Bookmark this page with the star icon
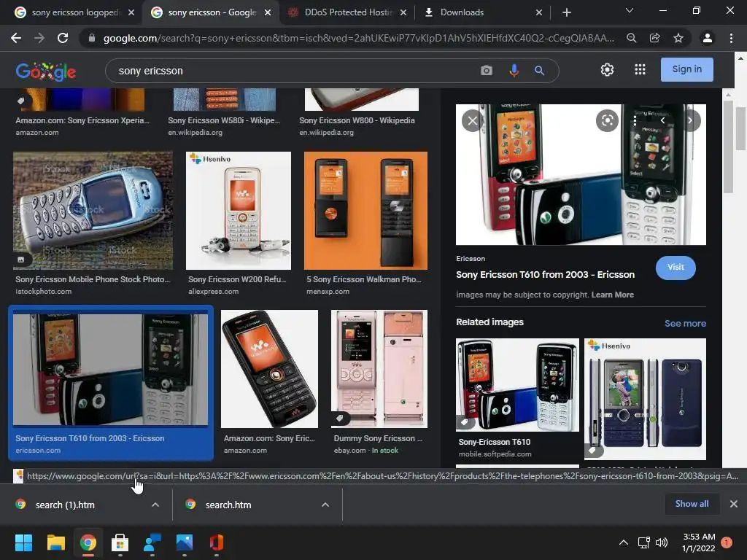747x560 pixels. tap(678, 38)
